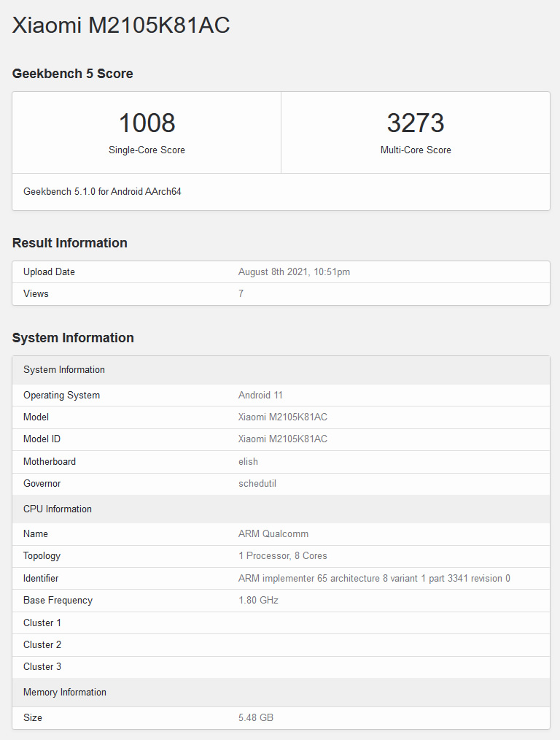Click the Memory Information section header

tap(65, 693)
